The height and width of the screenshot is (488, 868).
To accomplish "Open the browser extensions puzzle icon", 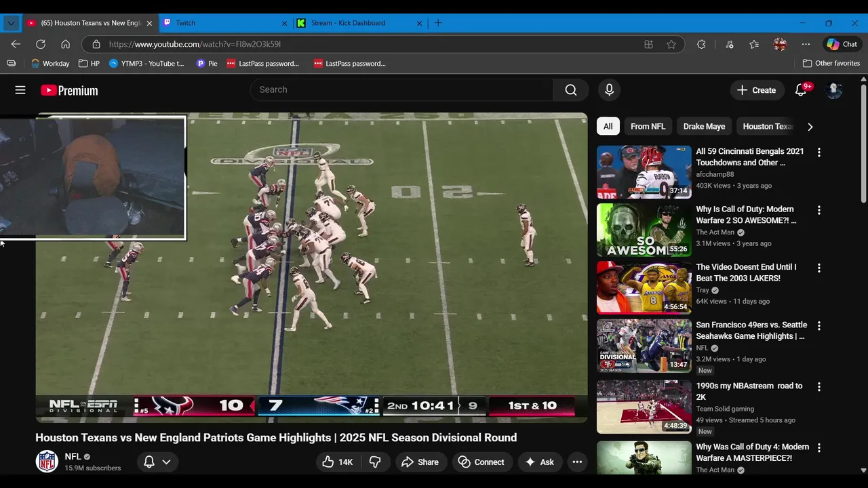I will pos(701,44).
